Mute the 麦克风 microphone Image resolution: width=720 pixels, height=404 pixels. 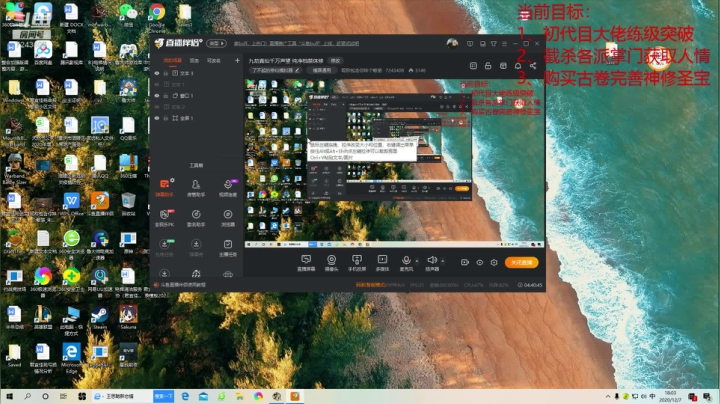point(406,263)
